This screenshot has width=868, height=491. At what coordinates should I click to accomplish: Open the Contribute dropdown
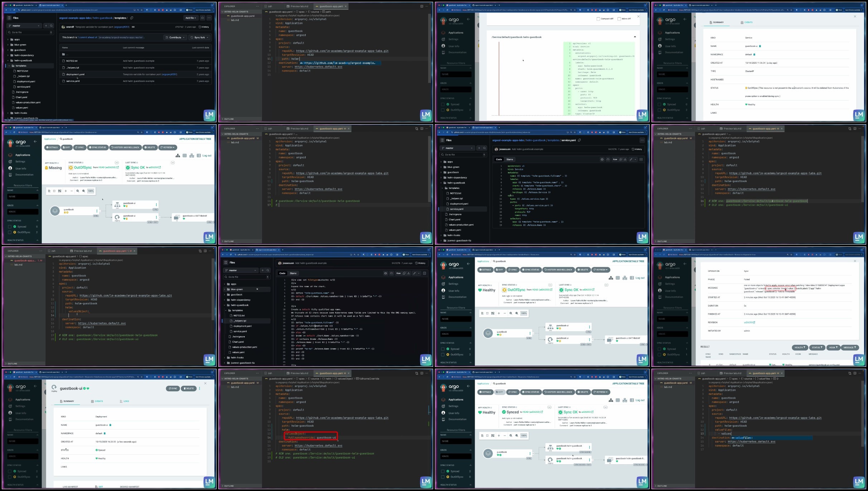175,38
